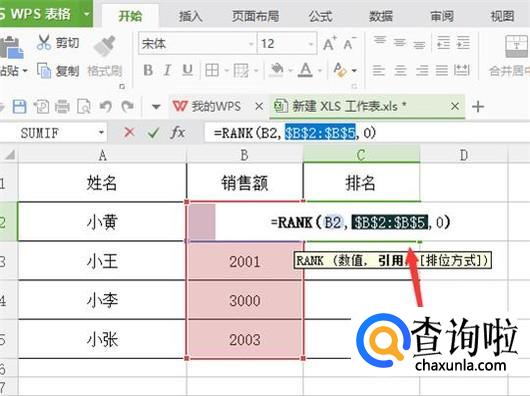
Task: Click the decrease indent icon
Action: [443, 43]
